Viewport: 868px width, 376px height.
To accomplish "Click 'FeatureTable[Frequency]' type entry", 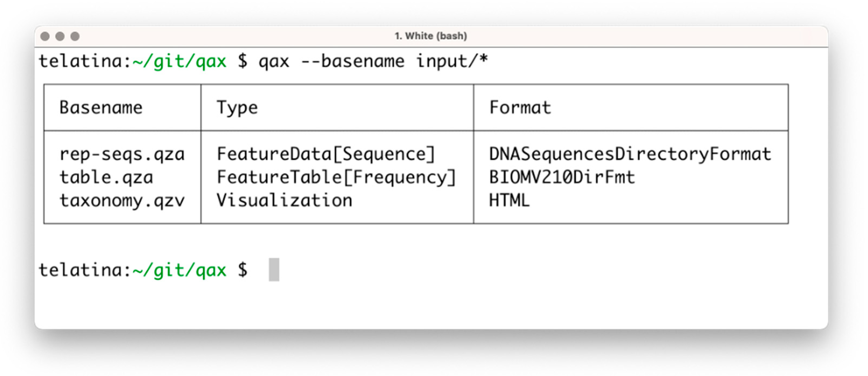I will click(x=336, y=177).
